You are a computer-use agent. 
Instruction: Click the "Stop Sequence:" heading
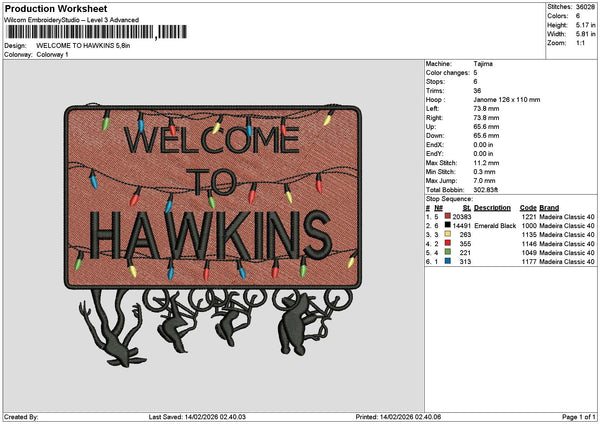[449, 199]
